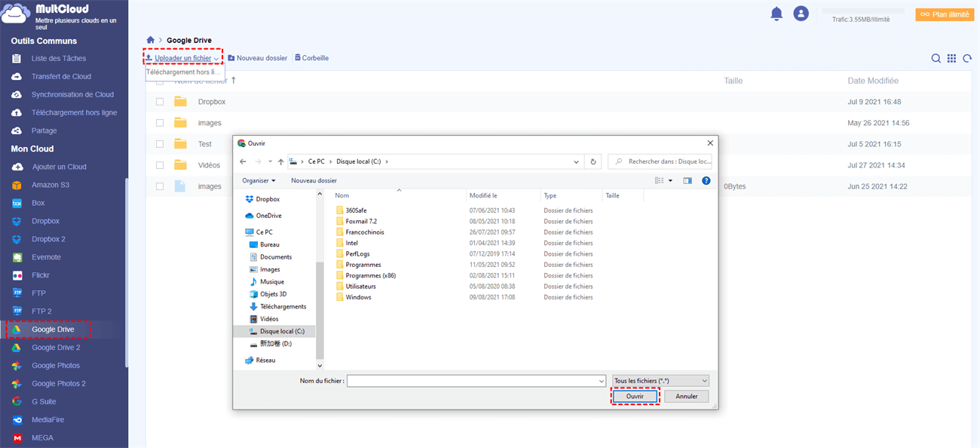Image resolution: width=980 pixels, height=448 pixels.
Task: Check the box next to images folder
Action: pyautogui.click(x=160, y=123)
